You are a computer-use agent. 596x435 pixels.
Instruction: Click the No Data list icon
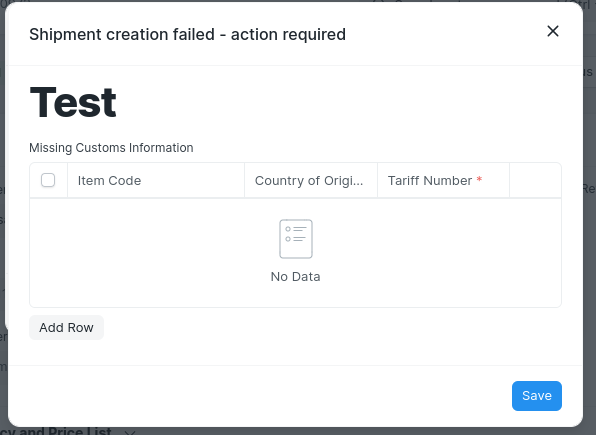tap(296, 239)
